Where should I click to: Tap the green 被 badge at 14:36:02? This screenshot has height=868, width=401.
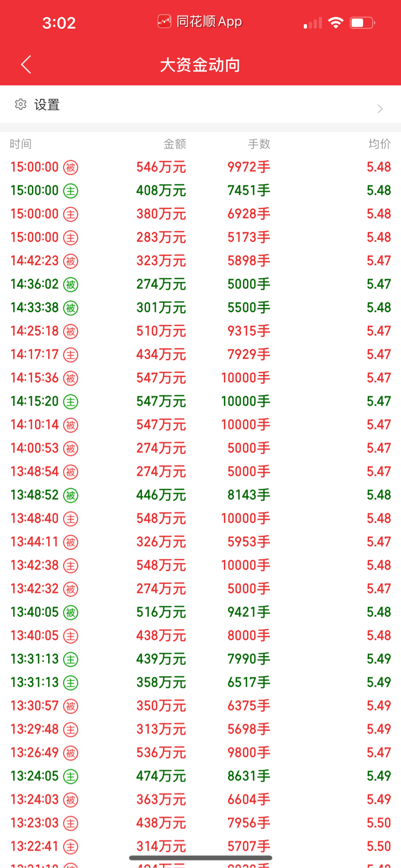pyautogui.click(x=70, y=285)
